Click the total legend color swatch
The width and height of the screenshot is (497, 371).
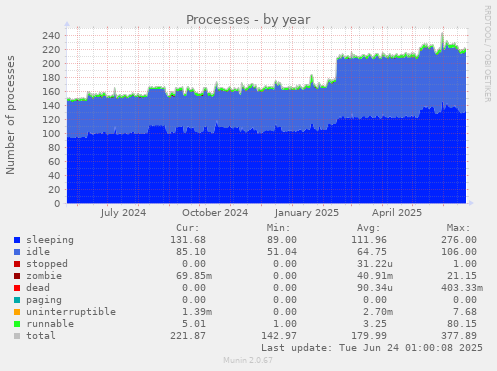(x=17, y=336)
